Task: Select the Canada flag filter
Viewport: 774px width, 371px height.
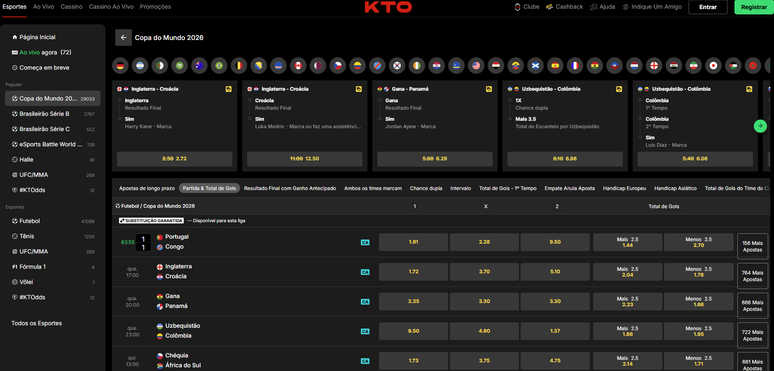Action: coord(298,66)
